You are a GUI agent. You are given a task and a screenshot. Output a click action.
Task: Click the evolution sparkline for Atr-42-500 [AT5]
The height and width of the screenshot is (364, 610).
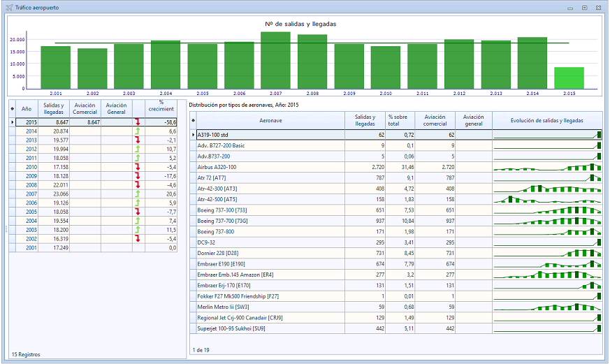pos(547,199)
